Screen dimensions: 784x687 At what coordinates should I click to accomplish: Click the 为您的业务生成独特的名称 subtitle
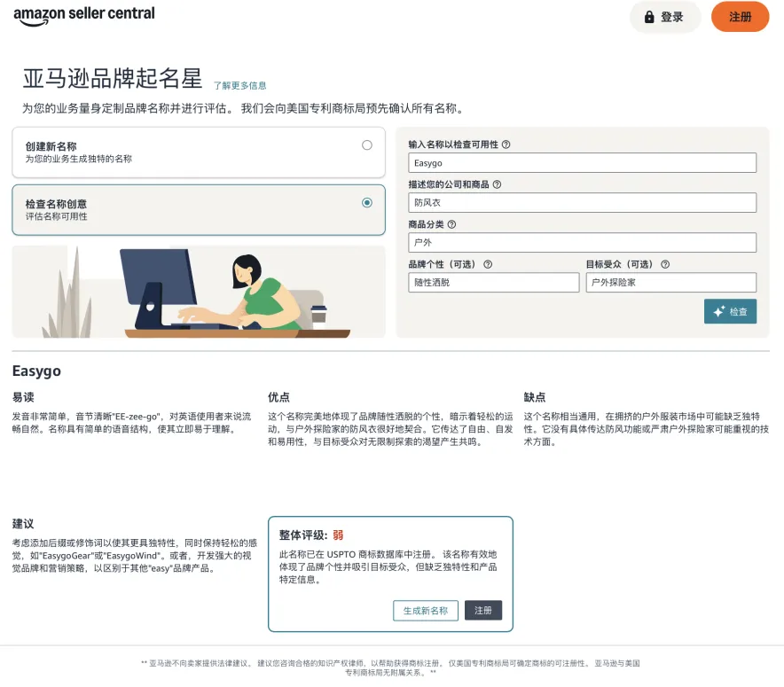[x=79, y=159]
